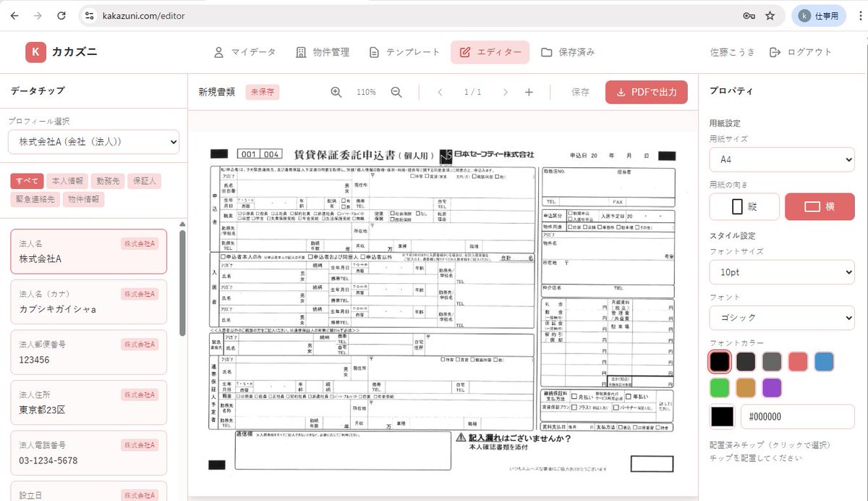Add a new page with the plus icon

tap(529, 92)
